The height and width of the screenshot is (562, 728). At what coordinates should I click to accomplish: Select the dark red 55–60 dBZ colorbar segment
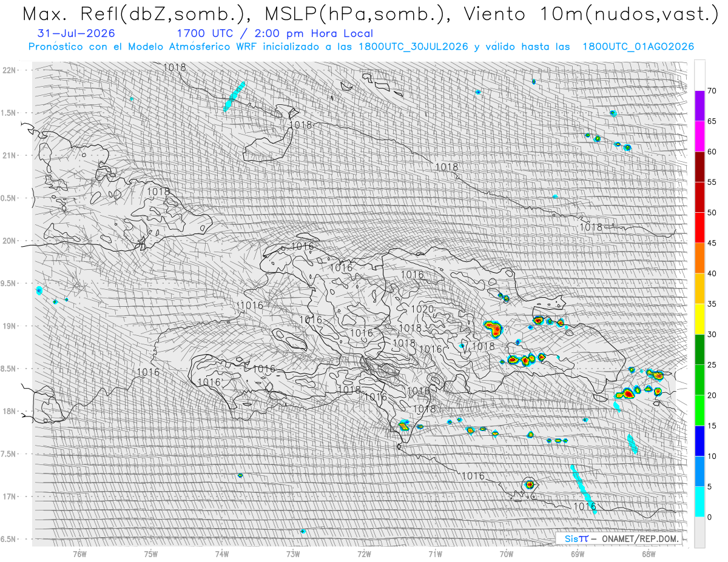pyautogui.click(x=699, y=167)
